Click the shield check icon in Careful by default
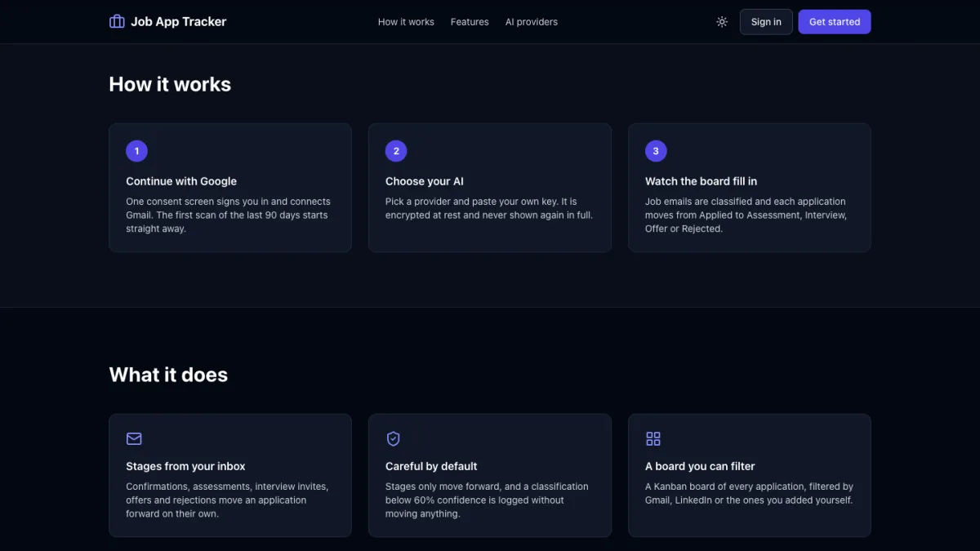The image size is (980, 551). point(393,439)
